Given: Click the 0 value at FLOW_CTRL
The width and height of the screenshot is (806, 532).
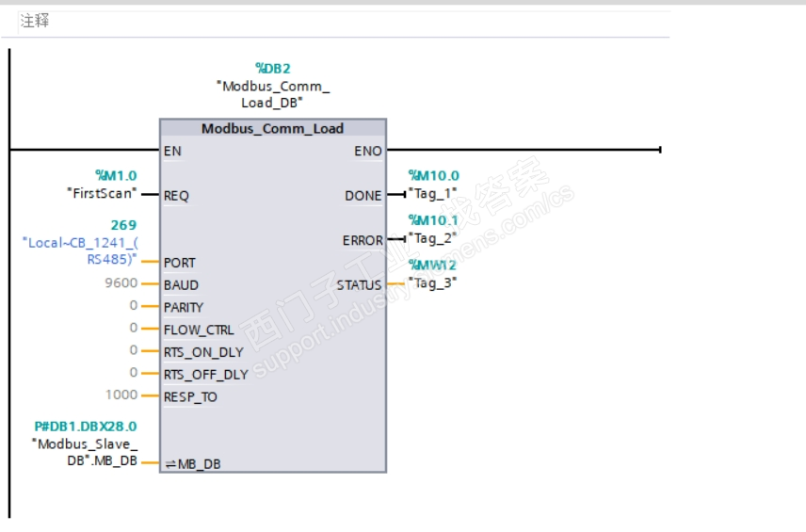Looking at the screenshot, I should [134, 328].
